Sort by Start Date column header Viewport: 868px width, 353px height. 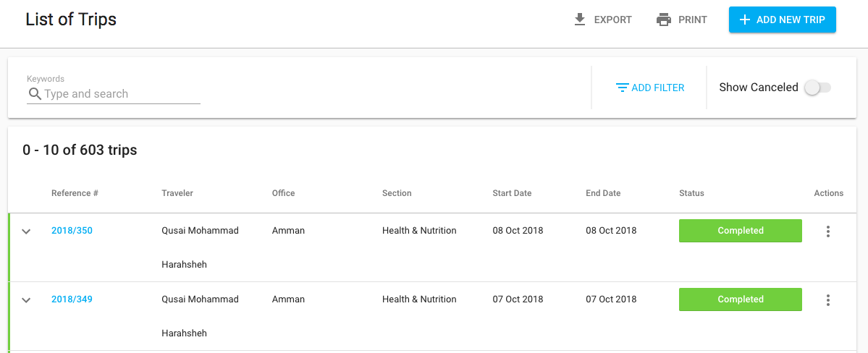[x=512, y=193]
